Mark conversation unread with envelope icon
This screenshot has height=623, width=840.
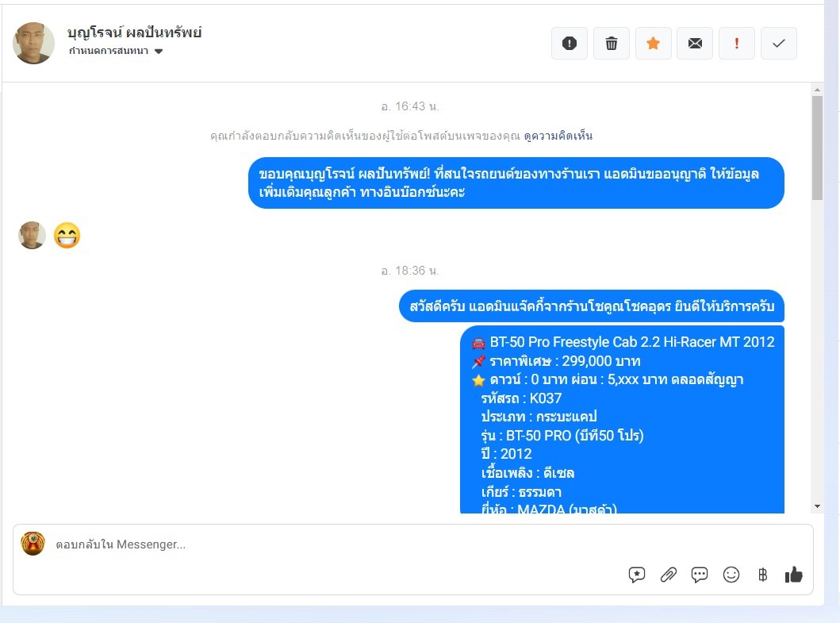pyautogui.click(x=695, y=44)
